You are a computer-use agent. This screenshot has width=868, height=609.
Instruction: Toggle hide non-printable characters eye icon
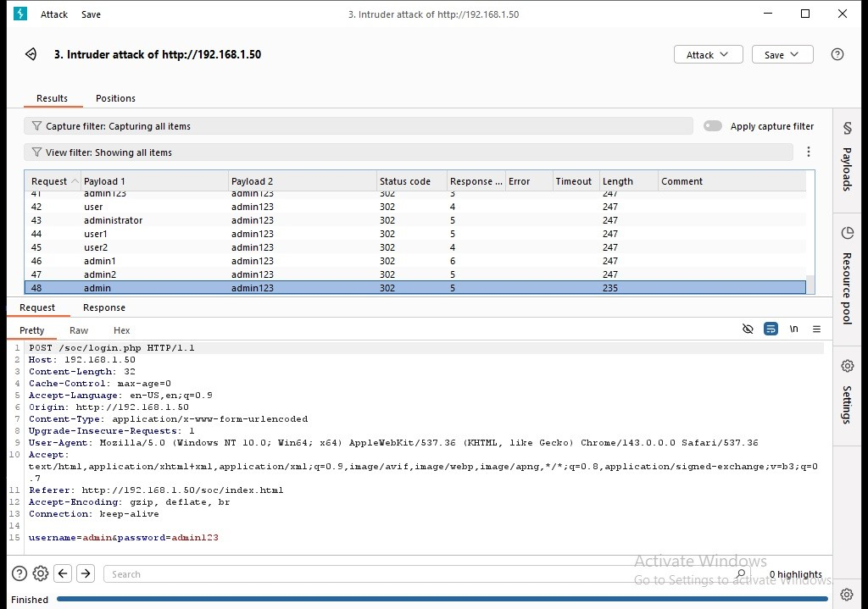748,329
